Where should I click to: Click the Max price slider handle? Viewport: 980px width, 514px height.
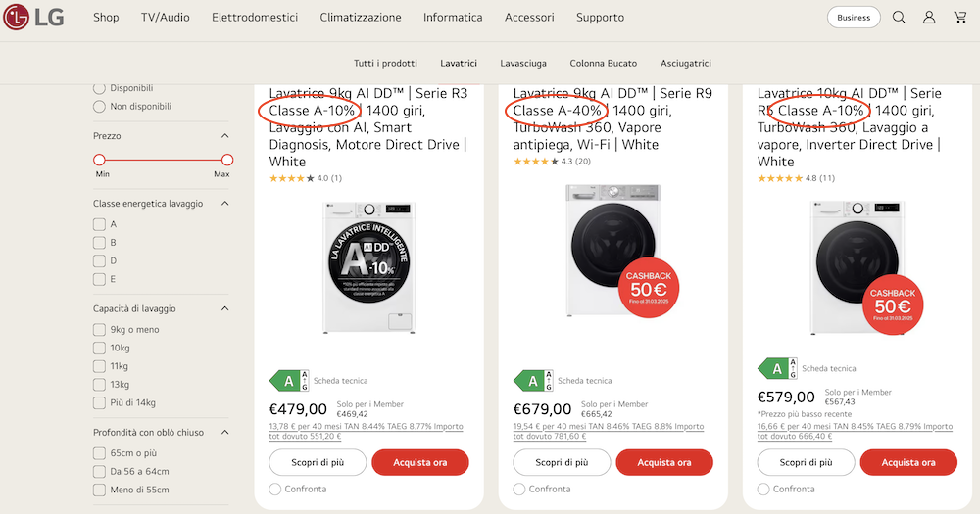click(x=227, y=160)
